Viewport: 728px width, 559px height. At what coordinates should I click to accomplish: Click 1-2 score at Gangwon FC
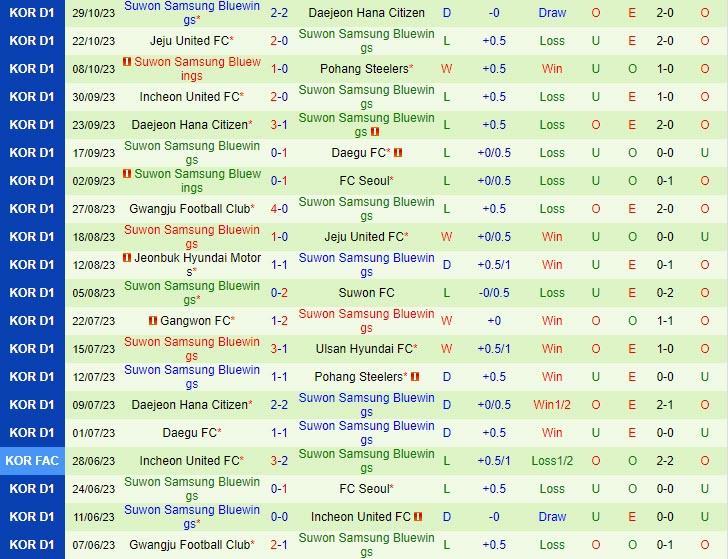(279, 321)
